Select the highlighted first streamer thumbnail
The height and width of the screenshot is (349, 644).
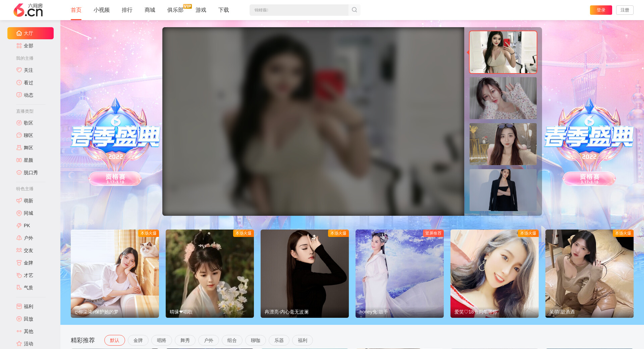[503, 52]
